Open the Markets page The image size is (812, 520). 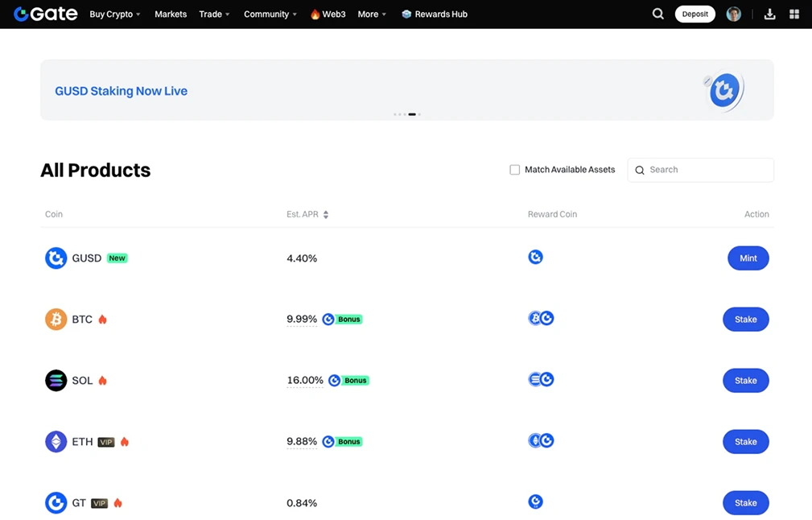pyautogui.click(x=171, y=14)
